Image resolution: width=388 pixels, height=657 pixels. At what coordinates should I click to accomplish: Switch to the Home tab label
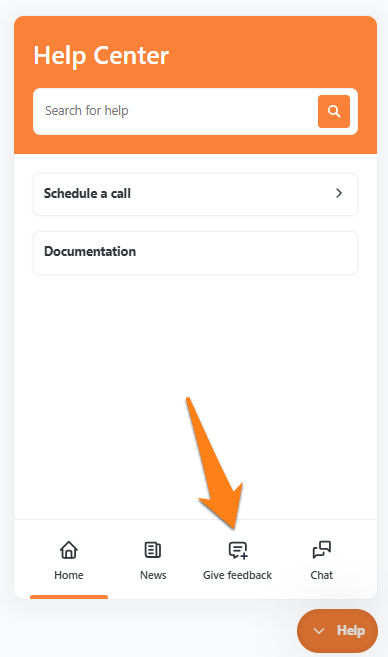(69, 575)
